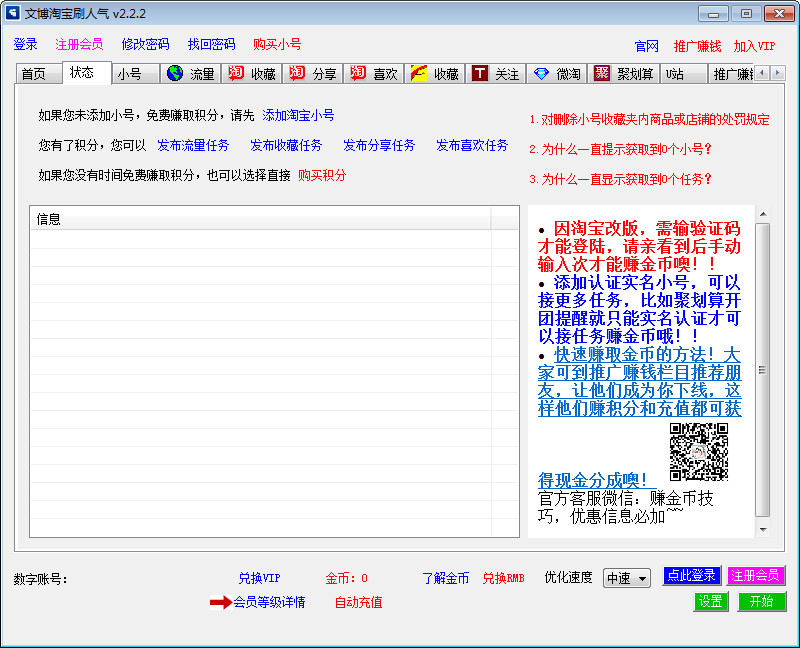Click the 购买小号 link
This screenshot has height=648, width=800.
(277, 44)
